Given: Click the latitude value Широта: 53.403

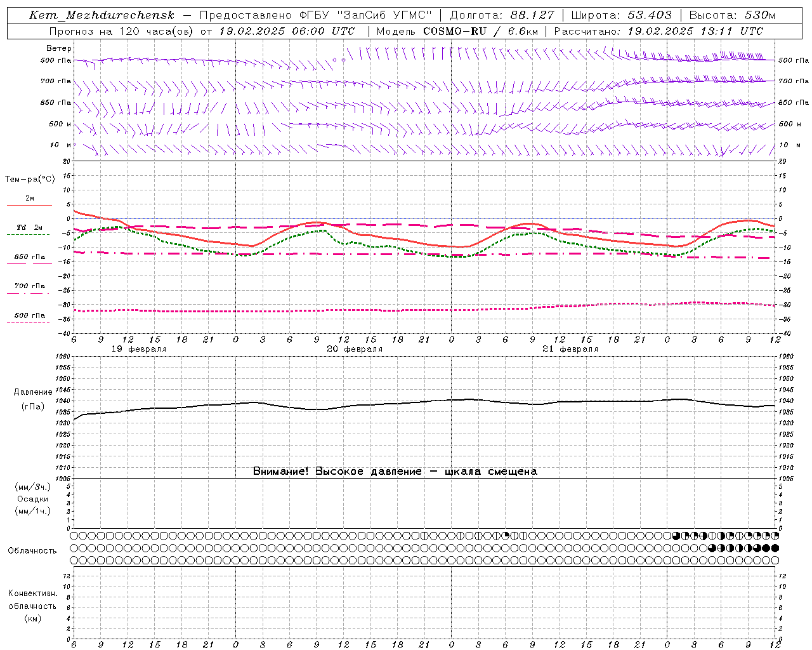Looking at the screenshot, I should (x=621, y=15).
